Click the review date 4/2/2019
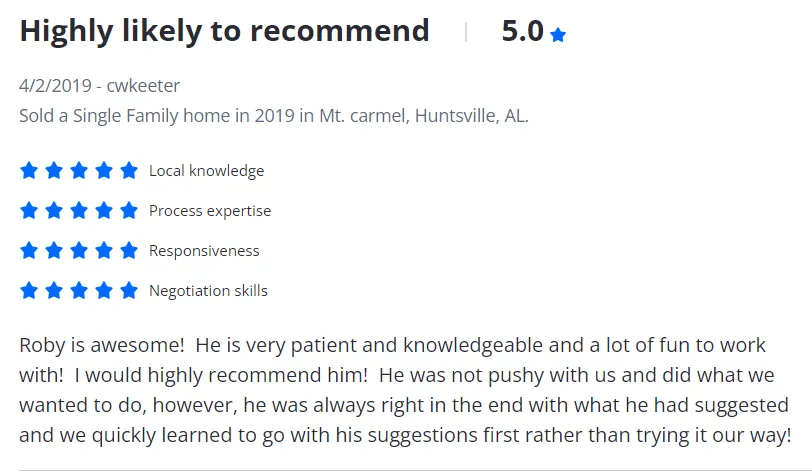Viewport: 812px width, 475px height. point(54,86)
